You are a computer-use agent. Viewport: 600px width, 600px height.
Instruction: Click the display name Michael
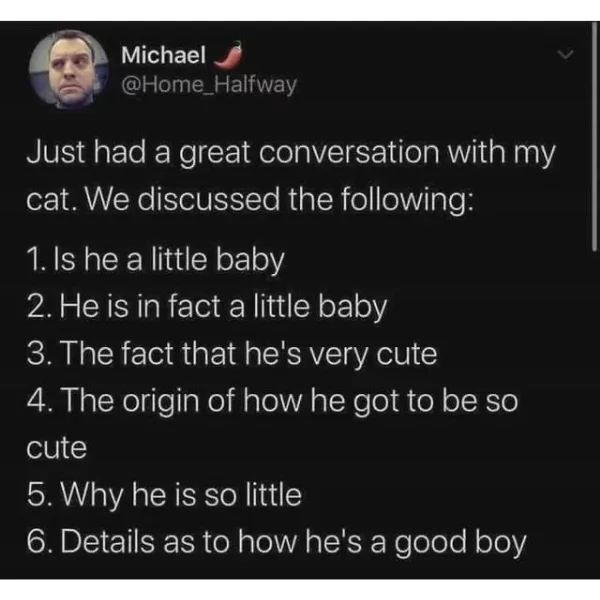pyautogui.click(x=163, y=55)
